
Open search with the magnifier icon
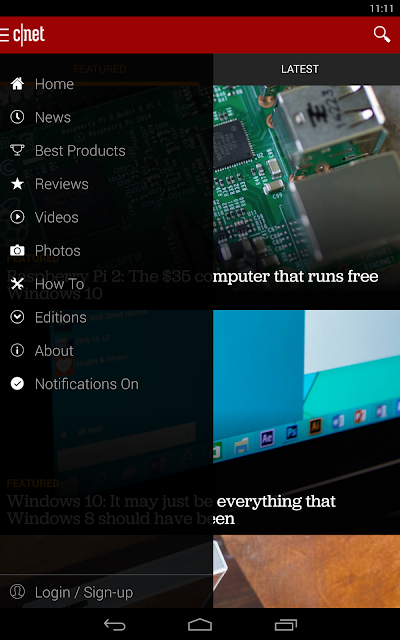tap(382, 34)
